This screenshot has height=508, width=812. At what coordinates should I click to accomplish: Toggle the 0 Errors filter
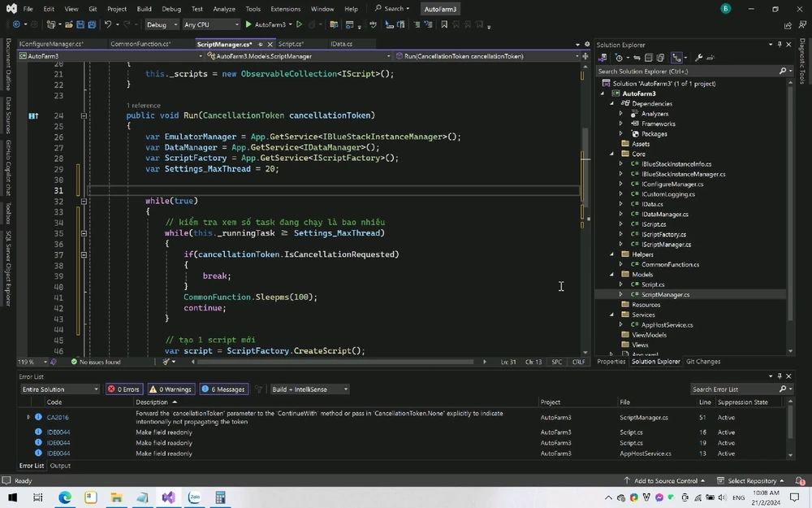pos(123,389)
